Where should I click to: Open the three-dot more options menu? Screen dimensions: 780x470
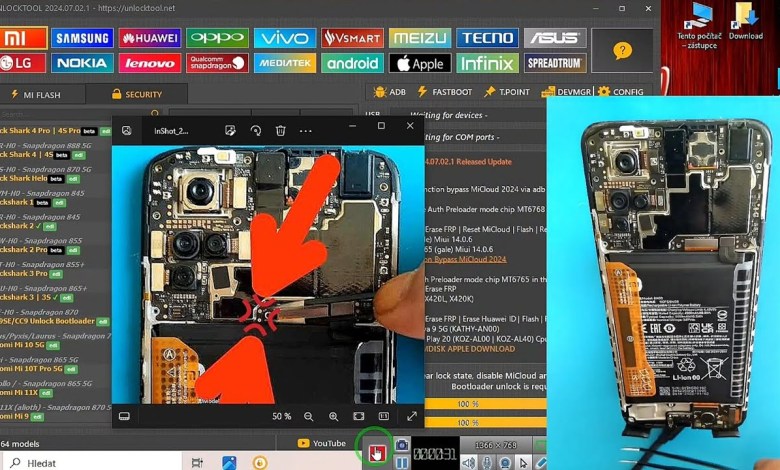pos(306,130)
